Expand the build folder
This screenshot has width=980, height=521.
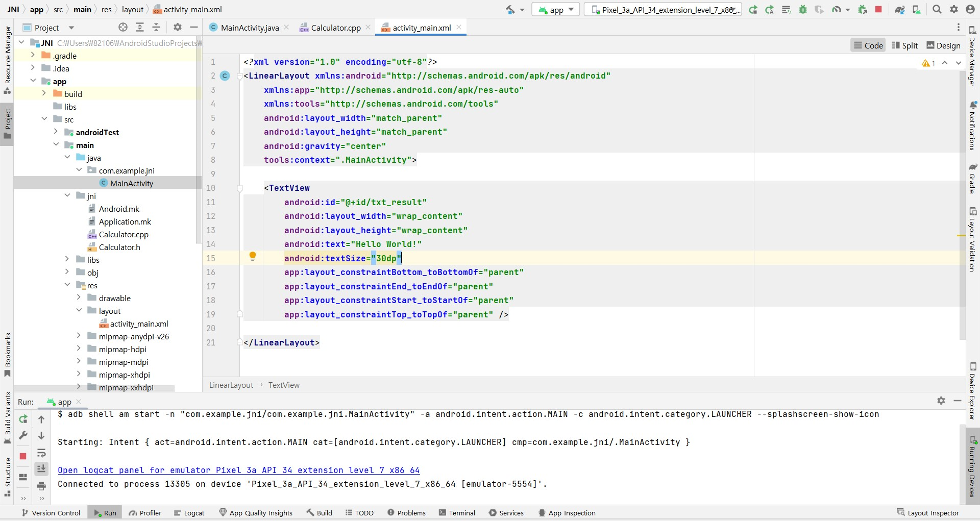point(44,93)
